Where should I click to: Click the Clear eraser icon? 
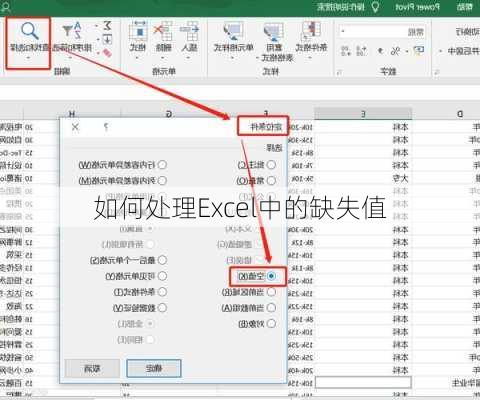[107, 53]
